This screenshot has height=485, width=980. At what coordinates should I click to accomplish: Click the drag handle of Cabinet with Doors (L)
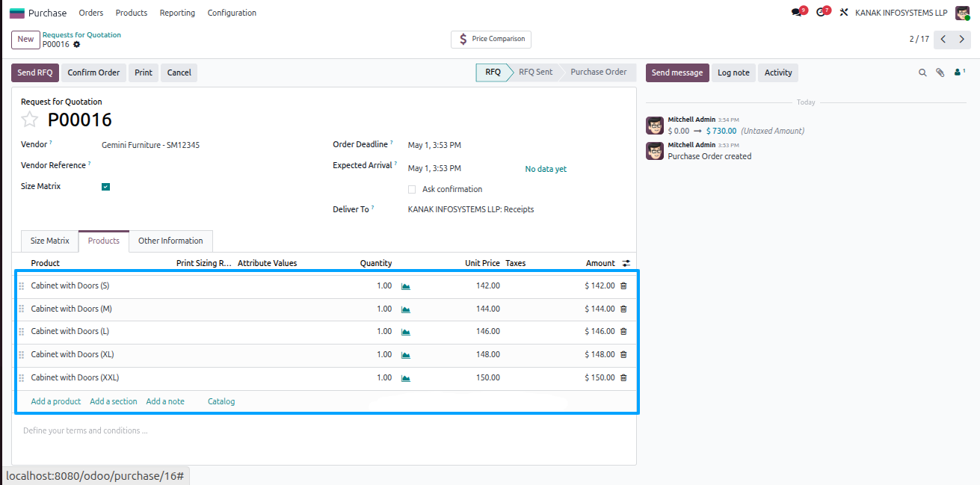[21, 332]
